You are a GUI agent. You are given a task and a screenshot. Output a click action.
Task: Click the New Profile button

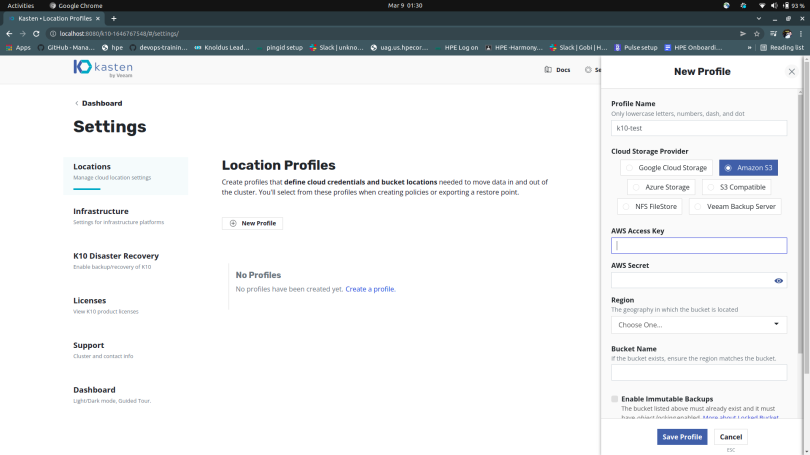pyautogui.click(x=252, y=223)
